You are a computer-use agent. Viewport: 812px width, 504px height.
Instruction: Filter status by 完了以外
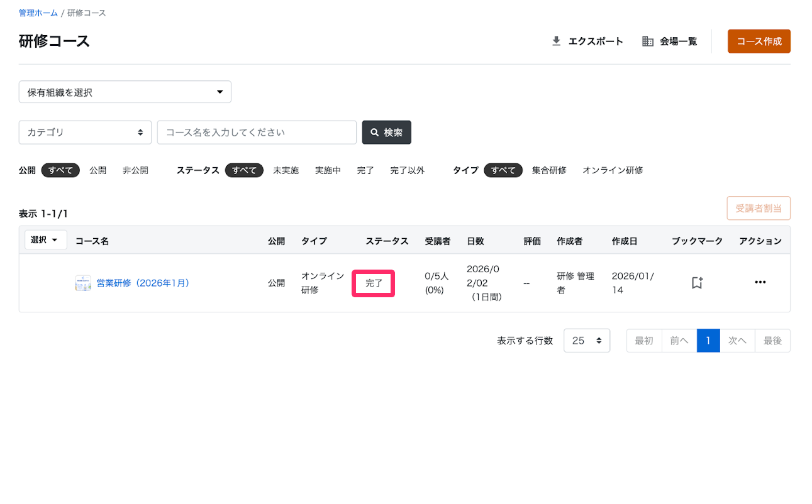point(407,170)
